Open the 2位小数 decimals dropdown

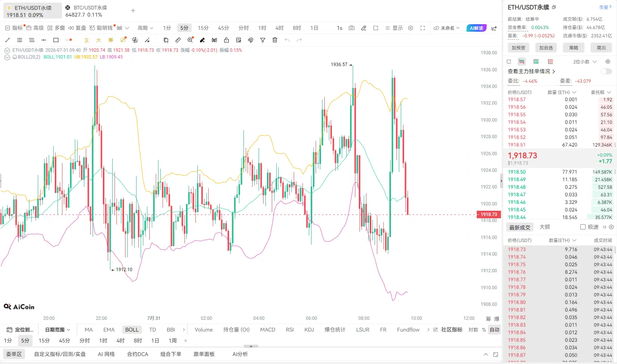pos(585,62)
